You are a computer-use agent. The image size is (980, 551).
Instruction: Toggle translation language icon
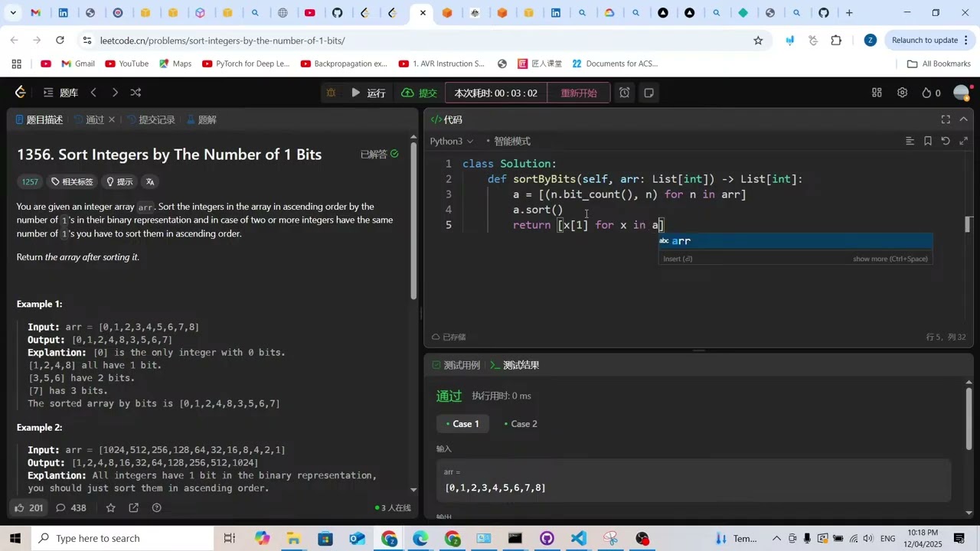click(150, 181)
